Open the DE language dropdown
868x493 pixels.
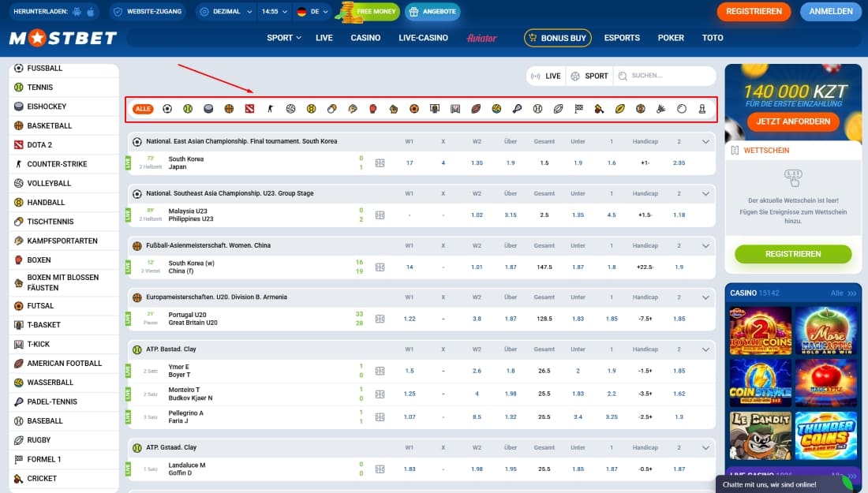pyautogui.click(x=312, y=12)
